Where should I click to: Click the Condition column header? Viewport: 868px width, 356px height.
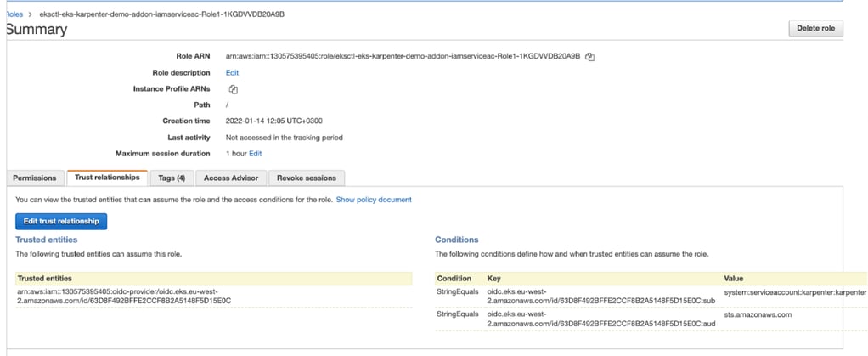(x=454, y=279)
